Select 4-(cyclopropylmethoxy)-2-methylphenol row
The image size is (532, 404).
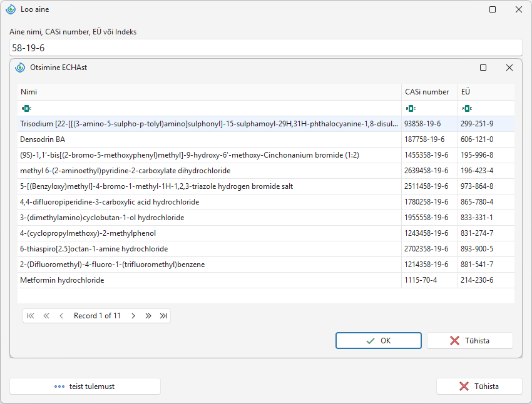click(266, 233)
